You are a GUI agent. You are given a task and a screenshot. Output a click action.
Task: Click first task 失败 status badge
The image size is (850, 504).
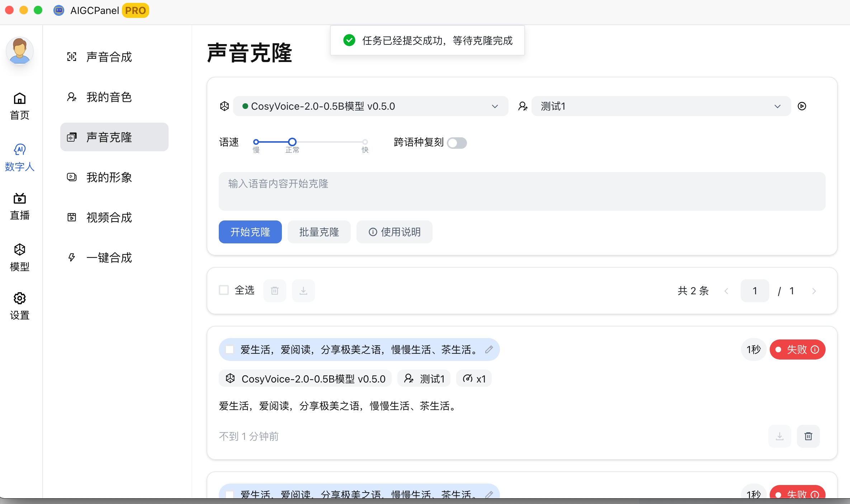798,350
